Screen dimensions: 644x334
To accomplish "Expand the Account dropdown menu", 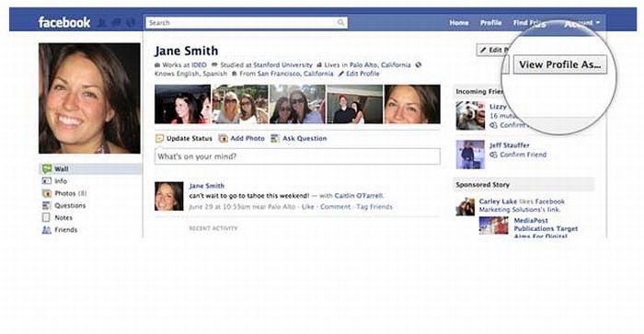I will (582, 23).
